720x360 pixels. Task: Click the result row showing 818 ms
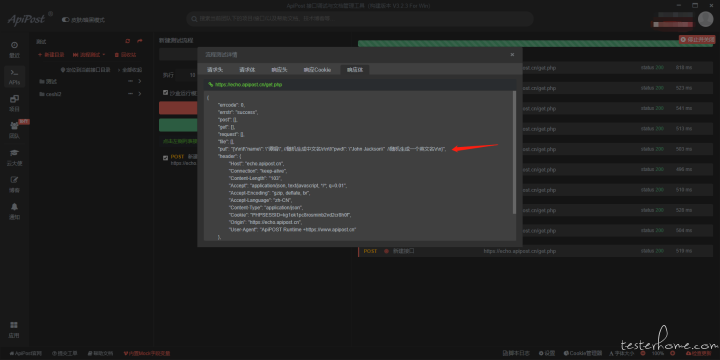tap(617, 68)
